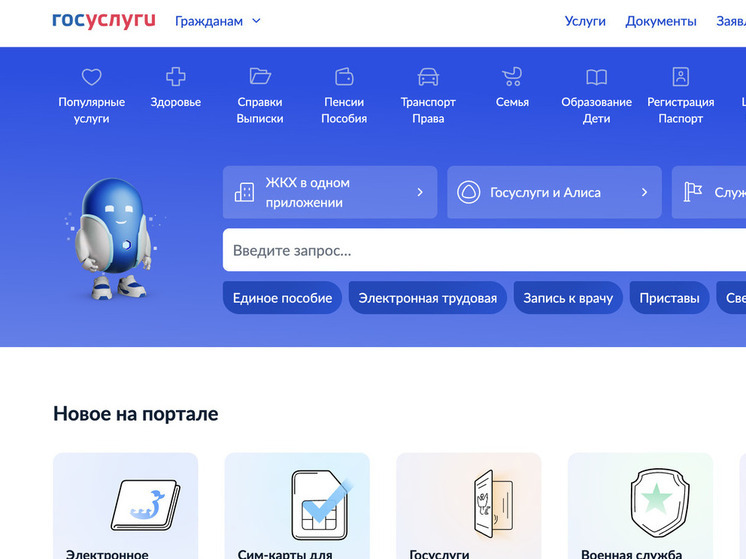Open the Госуслуги и Алиса banner

pos(553,192)
